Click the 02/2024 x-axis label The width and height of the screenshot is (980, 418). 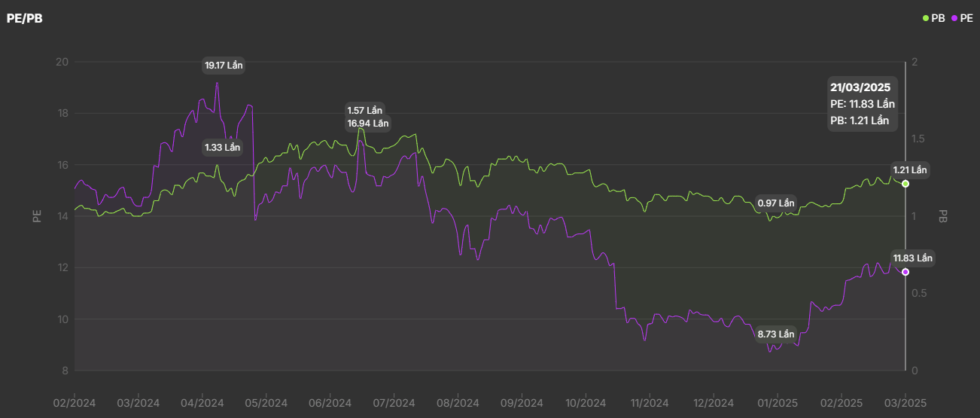[75, 403]
